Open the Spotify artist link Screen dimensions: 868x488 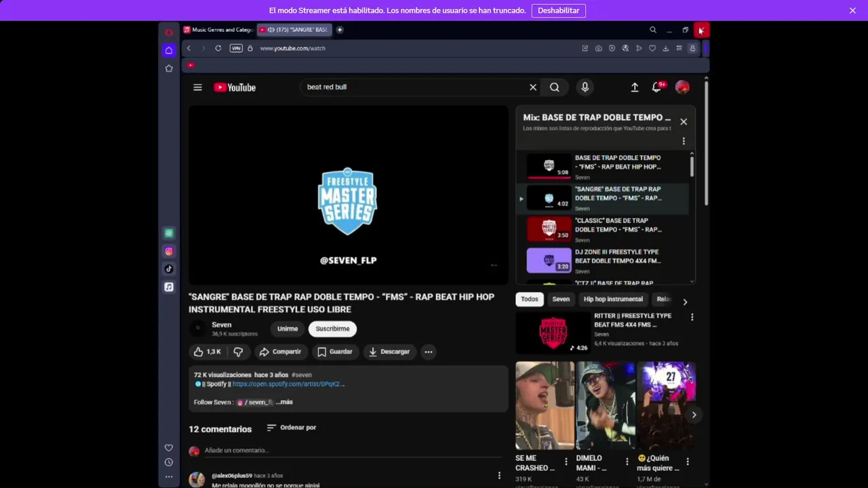pyautogui.click(x=288, y=384)
